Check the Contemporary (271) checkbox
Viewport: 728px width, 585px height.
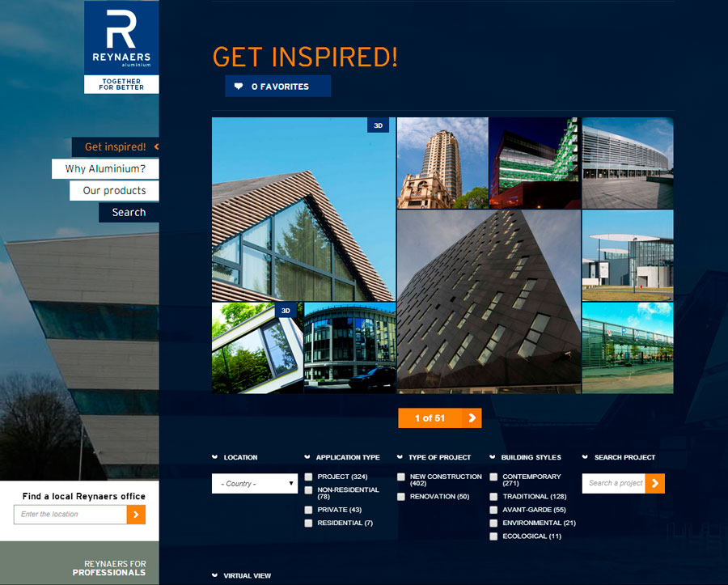(493, 477)
